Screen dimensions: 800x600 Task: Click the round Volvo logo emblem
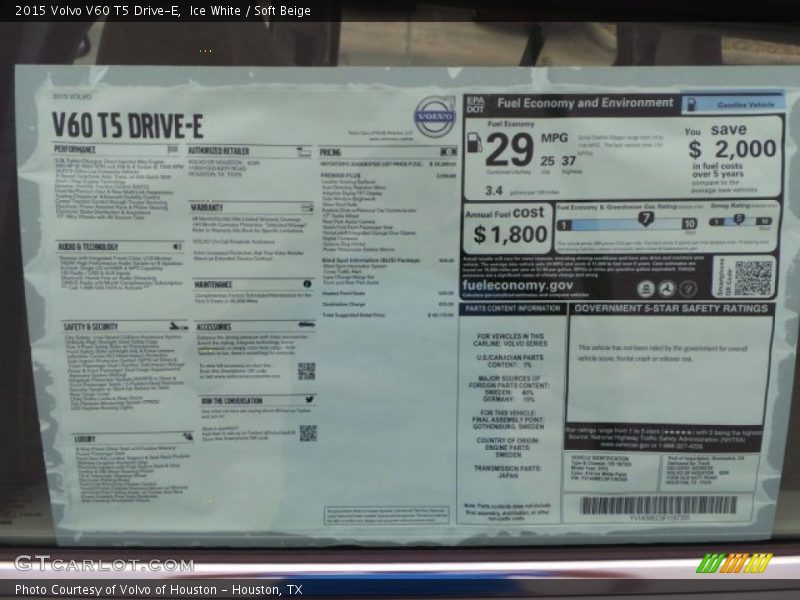point(435,117)
